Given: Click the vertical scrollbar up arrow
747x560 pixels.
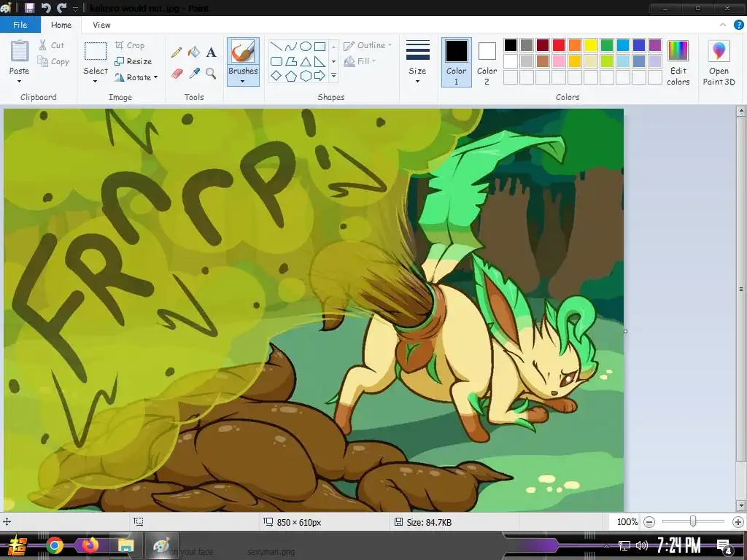Looking at the screenshot, I should (741, 112).
